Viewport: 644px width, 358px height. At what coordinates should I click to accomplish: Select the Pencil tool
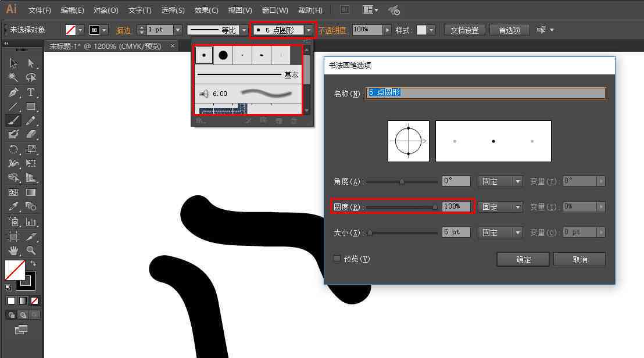[31, 121]
